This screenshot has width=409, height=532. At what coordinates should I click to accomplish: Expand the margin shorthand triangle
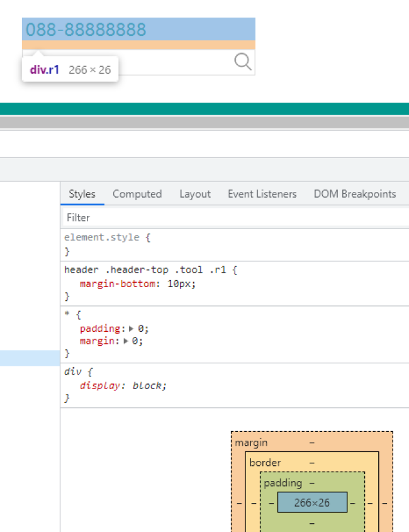[126, 341]
